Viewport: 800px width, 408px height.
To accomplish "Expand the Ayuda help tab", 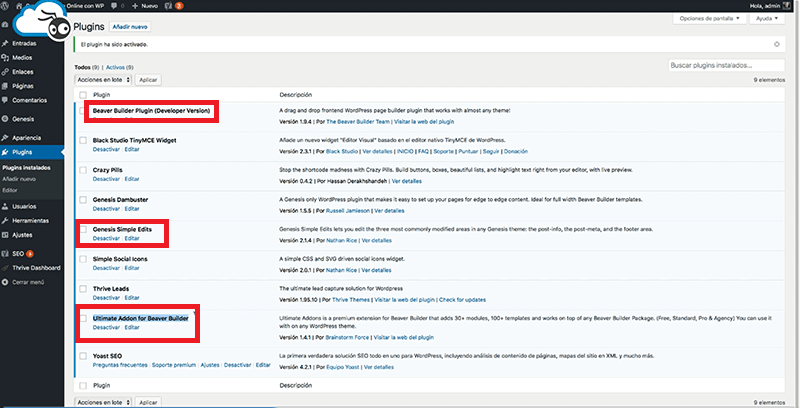I will point(767,18).
